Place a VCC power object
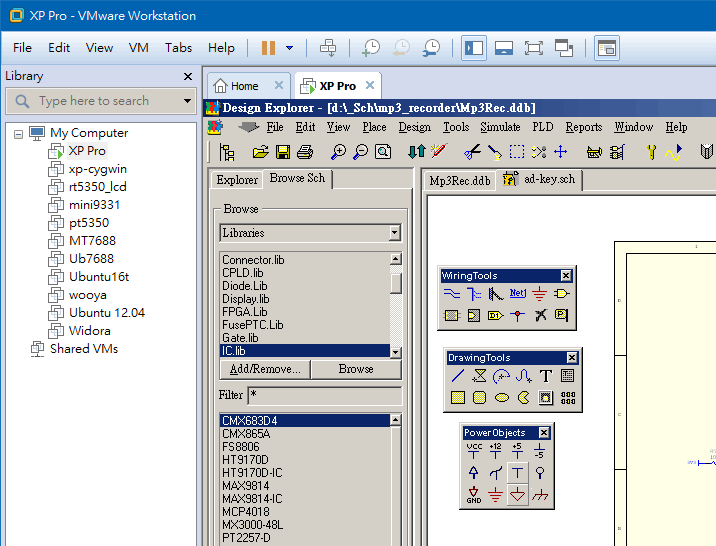 click(473, 451)
